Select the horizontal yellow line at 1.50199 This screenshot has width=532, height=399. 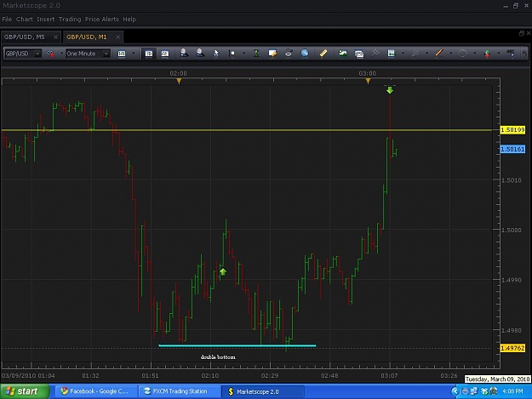[x=247, y=130]
